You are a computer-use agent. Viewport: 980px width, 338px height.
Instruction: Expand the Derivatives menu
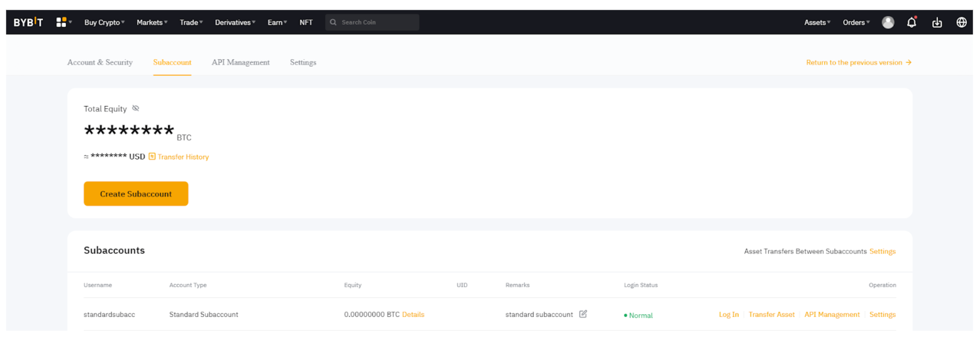click(235, 22)
